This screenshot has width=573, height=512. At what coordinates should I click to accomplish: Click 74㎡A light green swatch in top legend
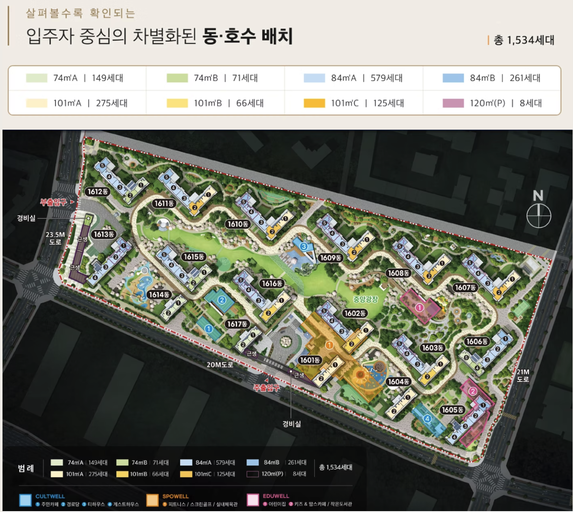point(37,78)
